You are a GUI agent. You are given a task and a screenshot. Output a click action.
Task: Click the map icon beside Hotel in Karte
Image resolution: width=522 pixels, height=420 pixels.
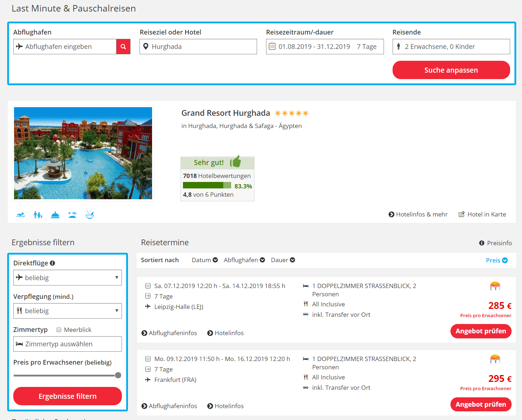462,214
